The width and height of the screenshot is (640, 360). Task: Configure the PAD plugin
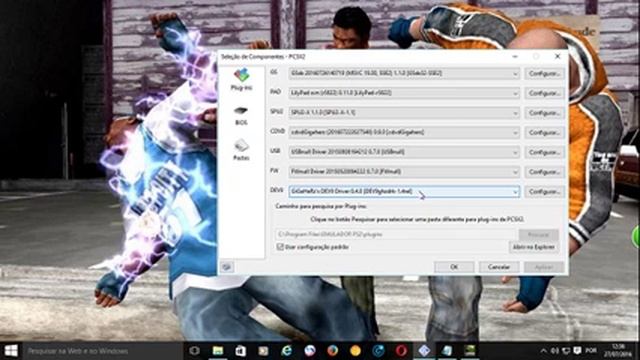(x=544, y=93)
